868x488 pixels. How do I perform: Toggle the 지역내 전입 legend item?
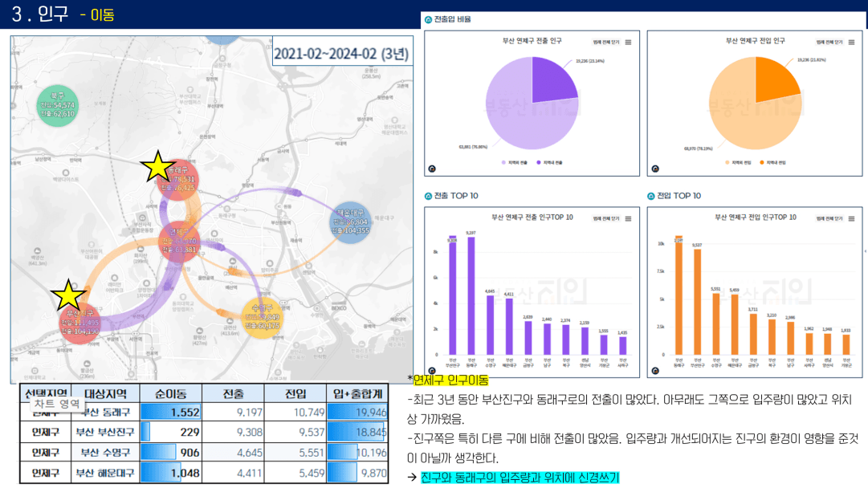tap(772, 163)
